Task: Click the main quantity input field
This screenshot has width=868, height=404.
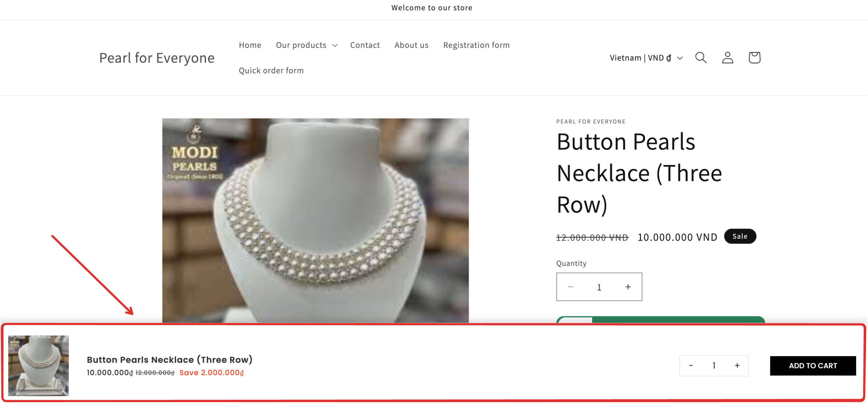Action: (599, 287)
